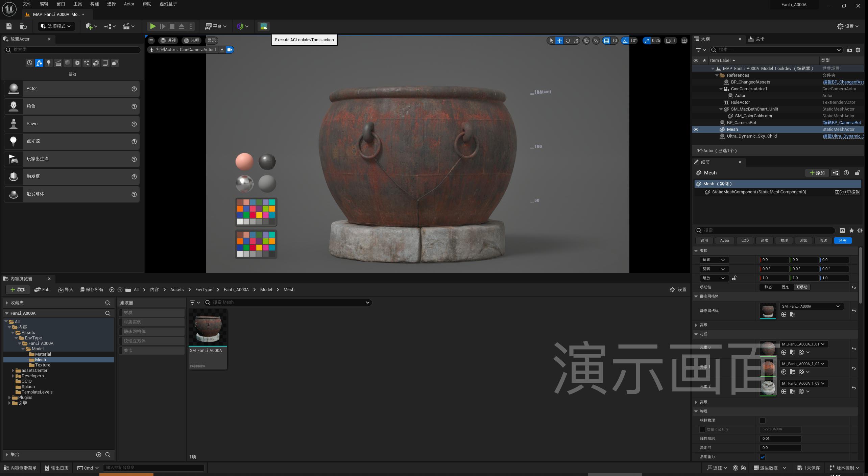Toggle surface snapping icon in viewport
This screenshot has width=868, height=476.
[596, 41]
